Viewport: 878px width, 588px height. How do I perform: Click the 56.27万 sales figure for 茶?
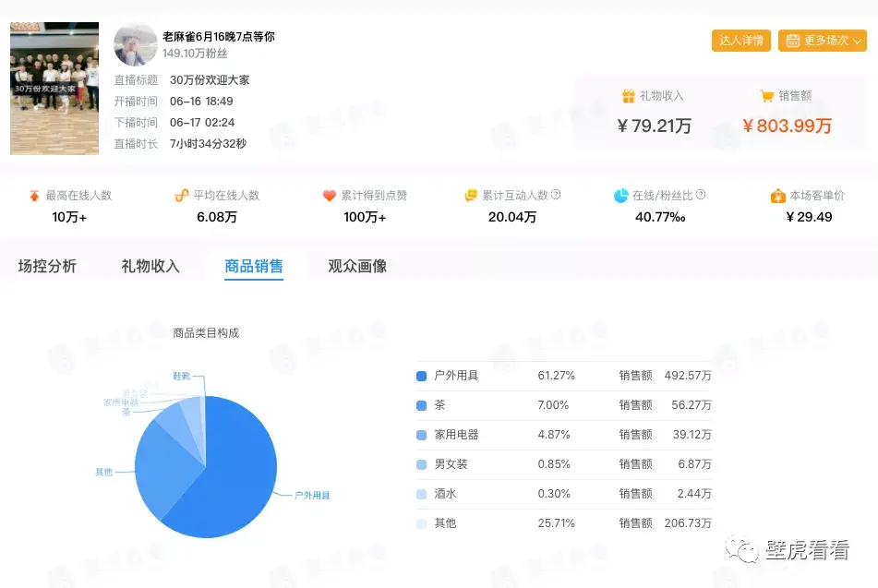coord(691,405)
